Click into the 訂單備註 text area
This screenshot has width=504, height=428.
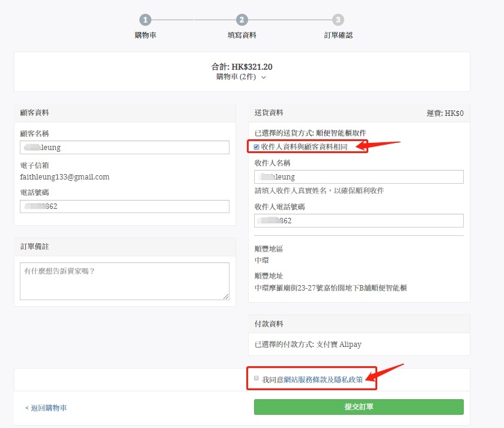click(x=124, y=280)
